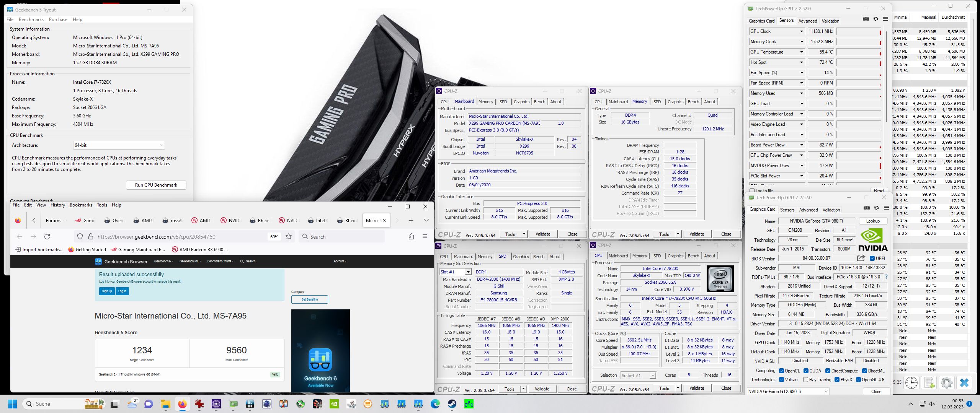Screen dimensions: 980x413
Task: Open hamburger menu in GPU-Z Sensors window
Action: point(885,19)
